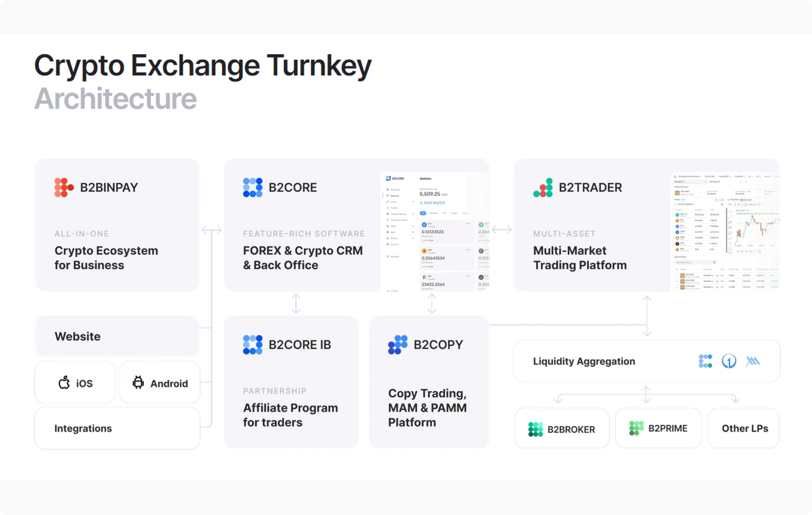Screen dimensions: 812x515
Task: Select the Android robot icon
Action: [139, 382]
